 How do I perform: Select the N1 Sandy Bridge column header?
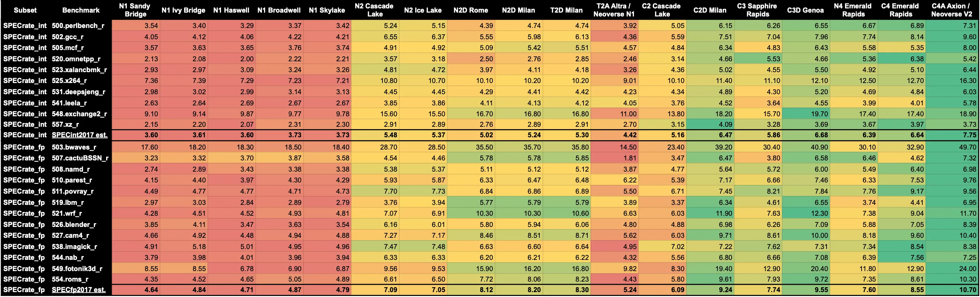[135, 10]
